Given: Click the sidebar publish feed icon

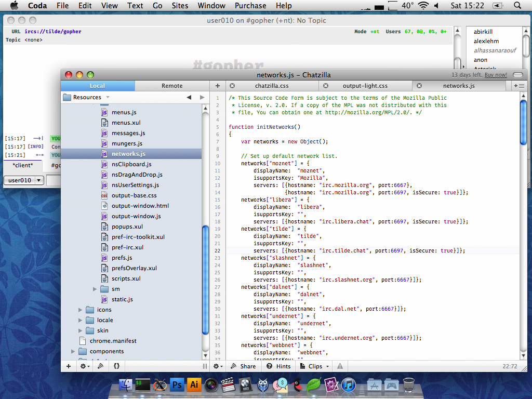Looking at the screenshot, I should click(x=100, y=366).
